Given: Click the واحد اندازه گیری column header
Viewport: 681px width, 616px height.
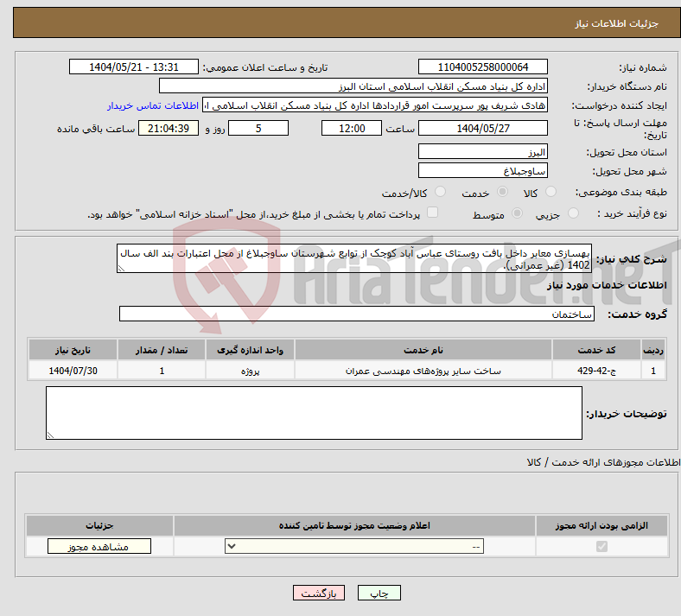Looking at the screenshot, I should coord(250,350).
